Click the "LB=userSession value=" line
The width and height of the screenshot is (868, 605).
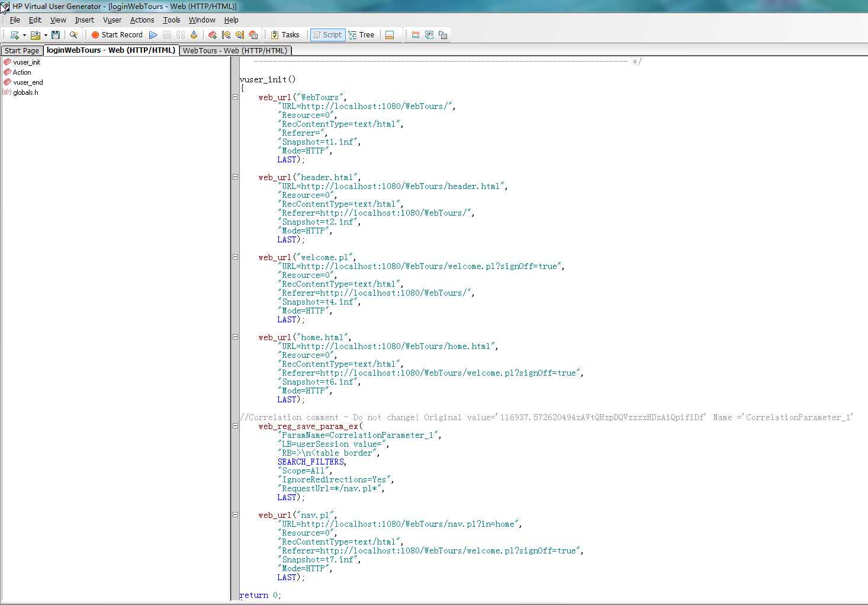click(x=333, y=444)
